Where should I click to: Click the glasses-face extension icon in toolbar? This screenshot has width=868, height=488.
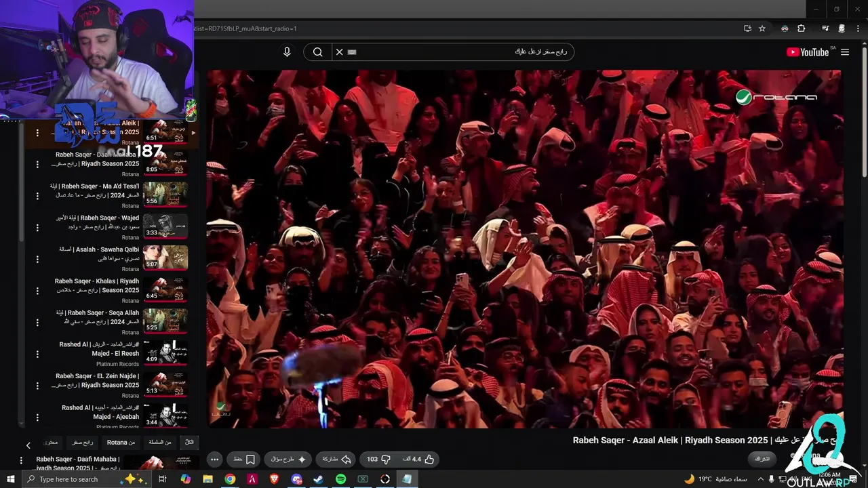click(785, 28)
